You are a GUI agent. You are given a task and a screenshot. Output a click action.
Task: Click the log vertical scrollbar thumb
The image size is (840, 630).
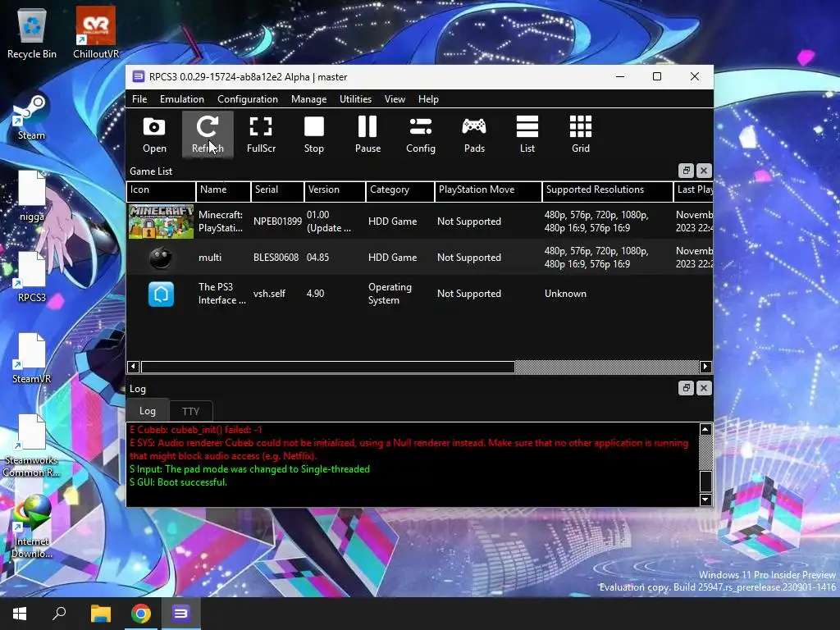click(x=705, y=481)
